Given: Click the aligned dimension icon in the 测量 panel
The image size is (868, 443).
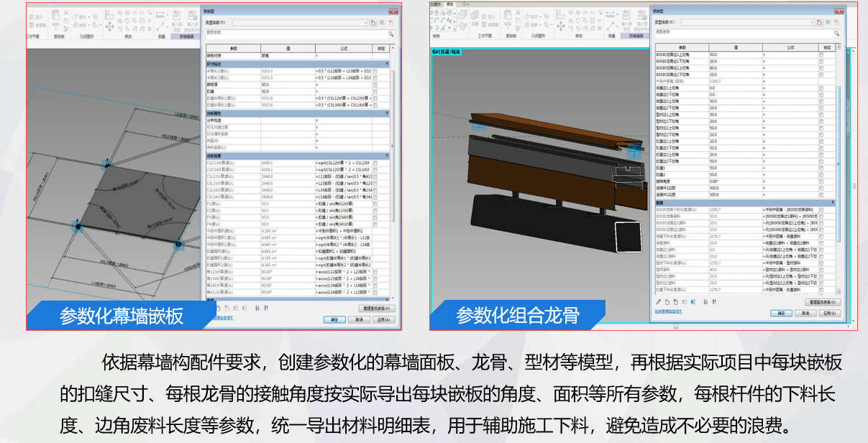Looking at the screenshot, I should [158, 15].
